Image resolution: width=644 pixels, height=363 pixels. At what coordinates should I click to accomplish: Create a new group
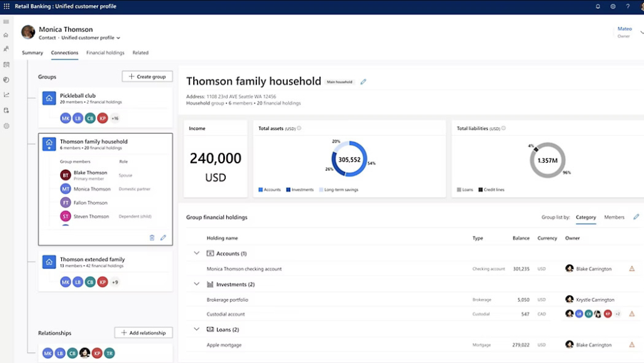click(147, 76)
